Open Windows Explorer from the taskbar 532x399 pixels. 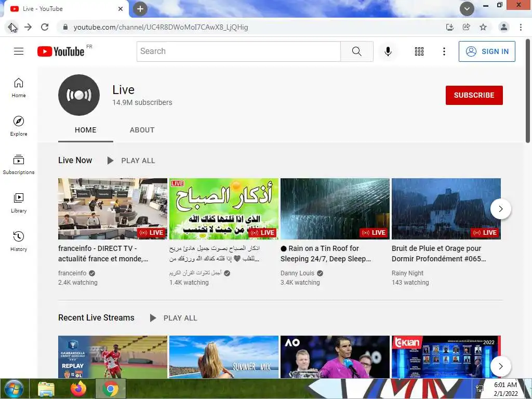(x=46, y=389)
